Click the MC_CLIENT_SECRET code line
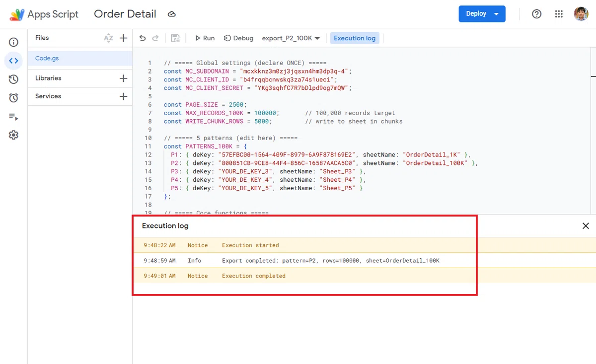Image resolution: width=596 pixels, height=364 pixels. point(257,88)
